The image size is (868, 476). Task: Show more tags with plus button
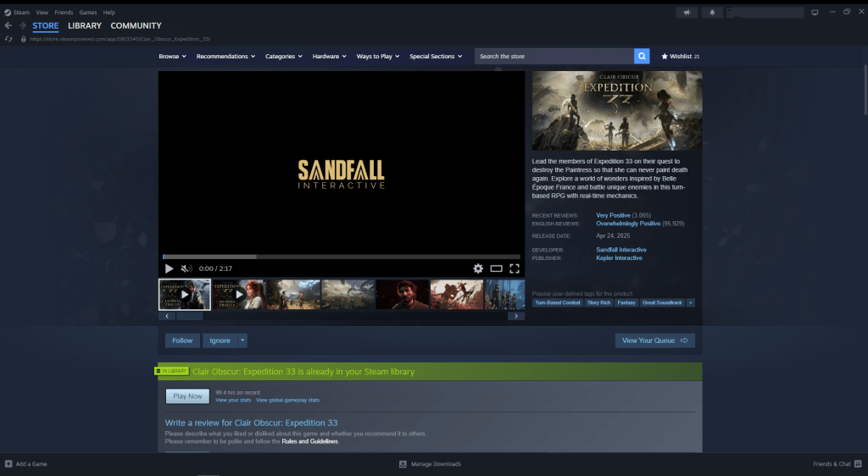coord(690,302)
